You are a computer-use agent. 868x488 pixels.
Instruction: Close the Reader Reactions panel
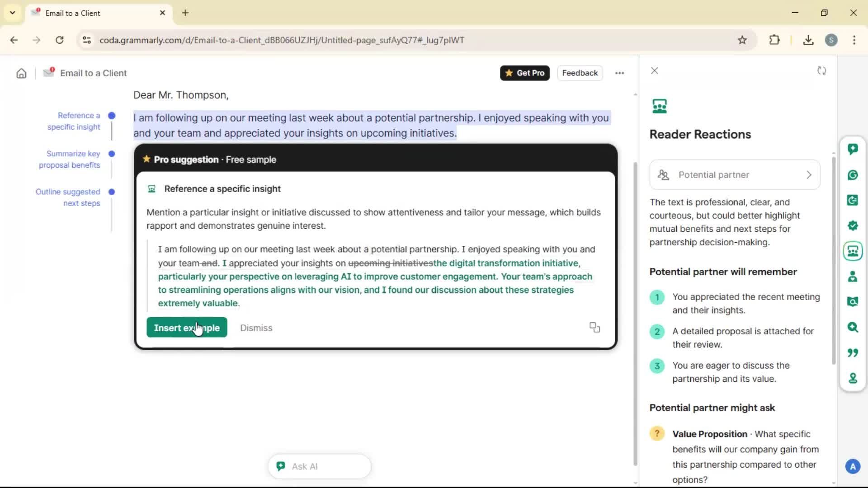654,71
